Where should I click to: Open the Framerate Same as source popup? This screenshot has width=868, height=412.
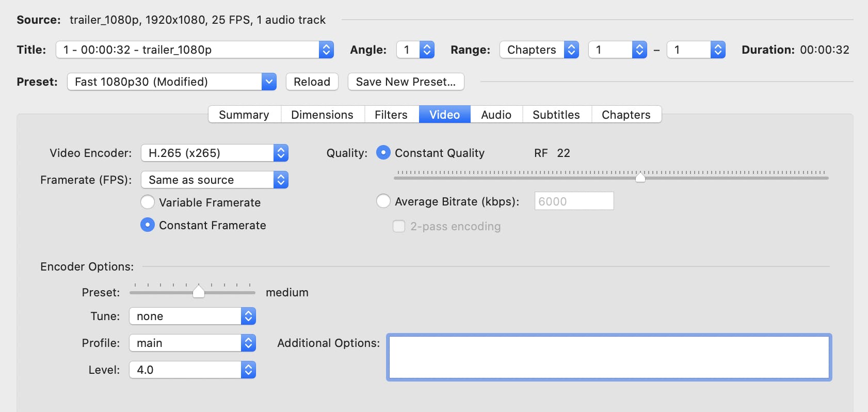pos(214,180)
